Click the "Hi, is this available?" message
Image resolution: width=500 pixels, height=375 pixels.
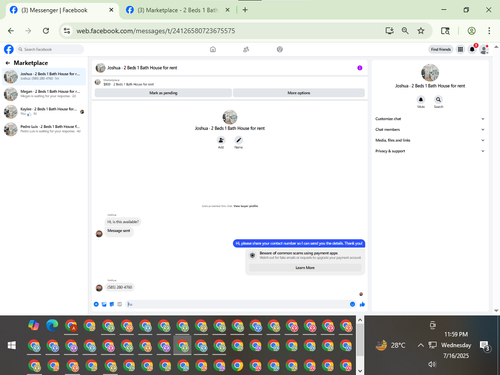123,222
